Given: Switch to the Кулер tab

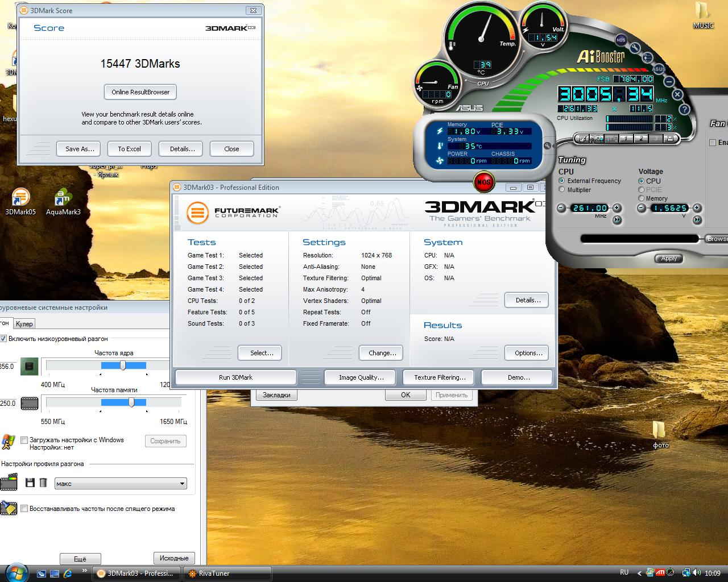Looking at the screenshot, I should pyautogui.click(x=24, y=323).
